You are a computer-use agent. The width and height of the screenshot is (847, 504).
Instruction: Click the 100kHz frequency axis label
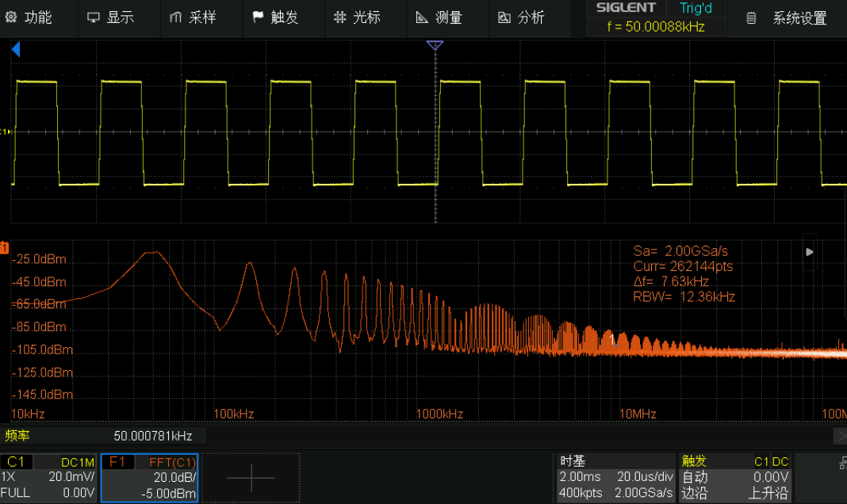[x=233, y=414]
